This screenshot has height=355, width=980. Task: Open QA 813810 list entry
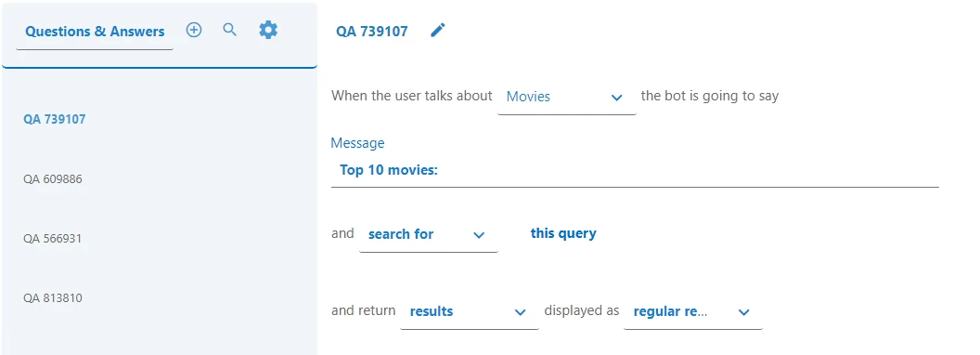pyautogui.click(x=53, y=298)
